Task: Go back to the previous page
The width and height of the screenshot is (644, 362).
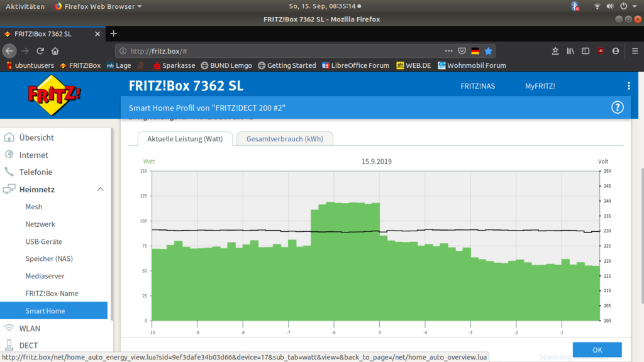Action: click(9, 51)
